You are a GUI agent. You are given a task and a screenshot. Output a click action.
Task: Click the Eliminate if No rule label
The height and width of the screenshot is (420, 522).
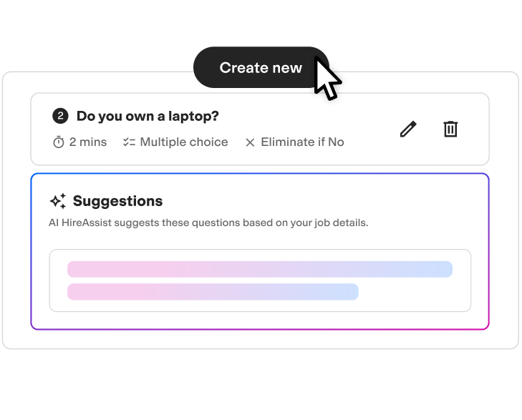tap(302, 142)
